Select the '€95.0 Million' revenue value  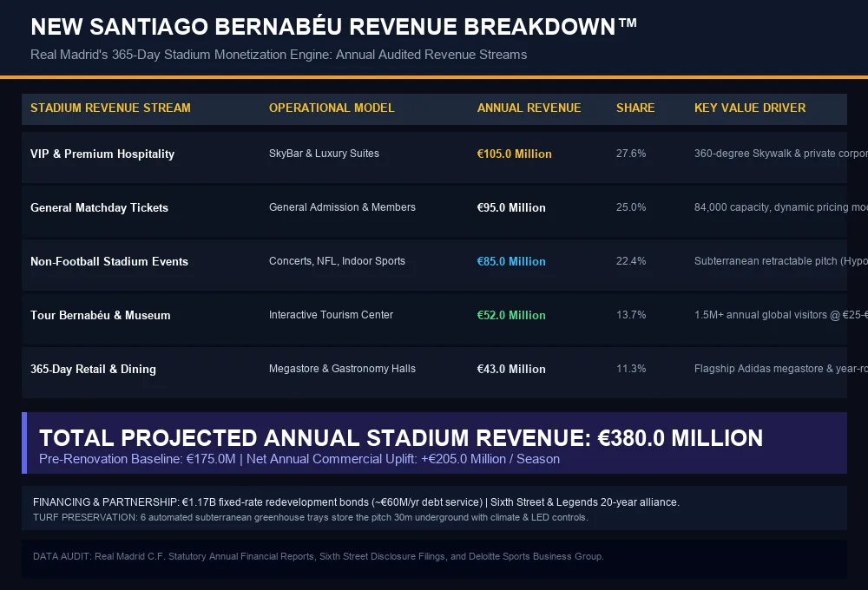[x=511, y=207]
